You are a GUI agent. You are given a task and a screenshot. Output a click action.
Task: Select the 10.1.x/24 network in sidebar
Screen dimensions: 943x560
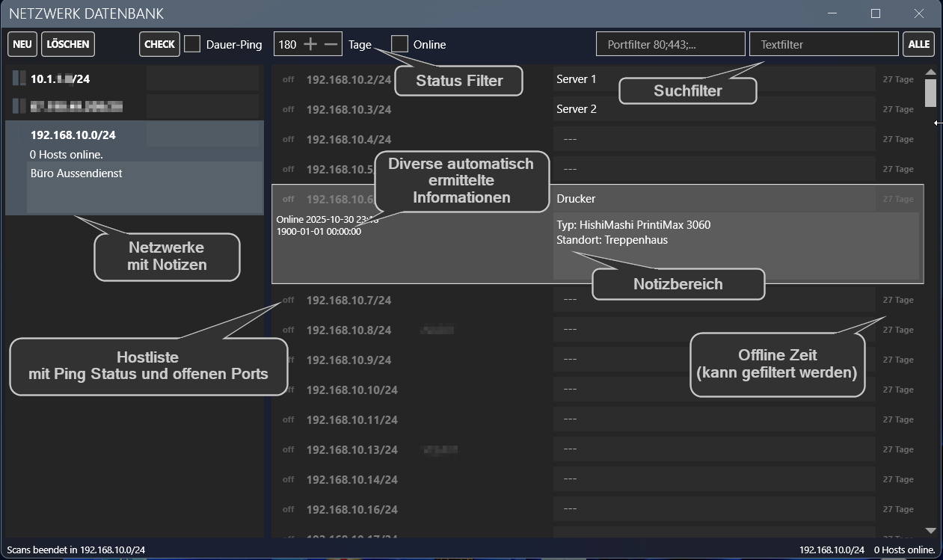pos(61,79)
